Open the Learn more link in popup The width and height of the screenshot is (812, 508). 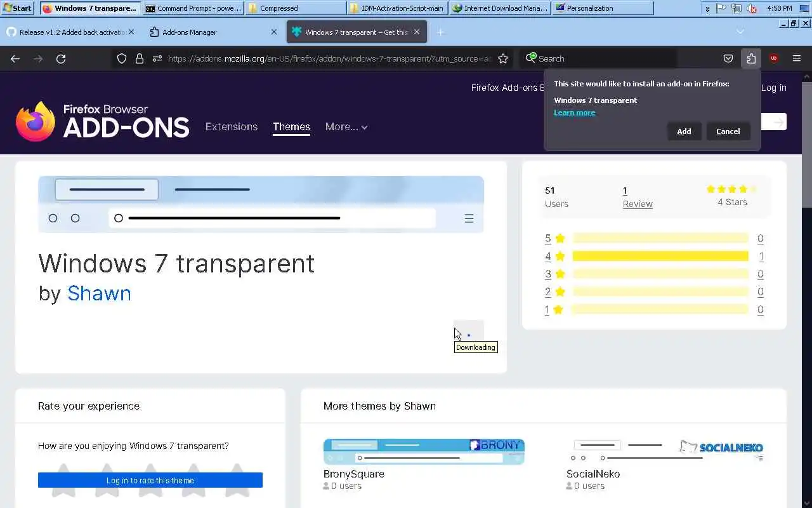click(x=574, y=112)
